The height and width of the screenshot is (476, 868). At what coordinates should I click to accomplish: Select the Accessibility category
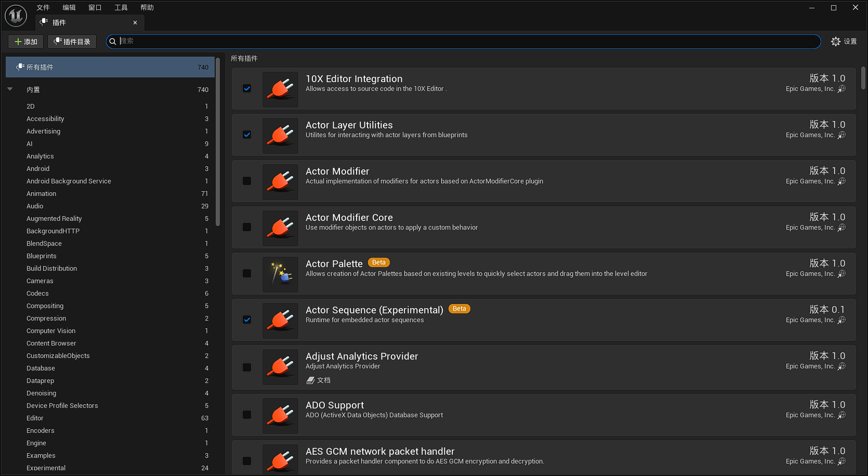point(110,118)
